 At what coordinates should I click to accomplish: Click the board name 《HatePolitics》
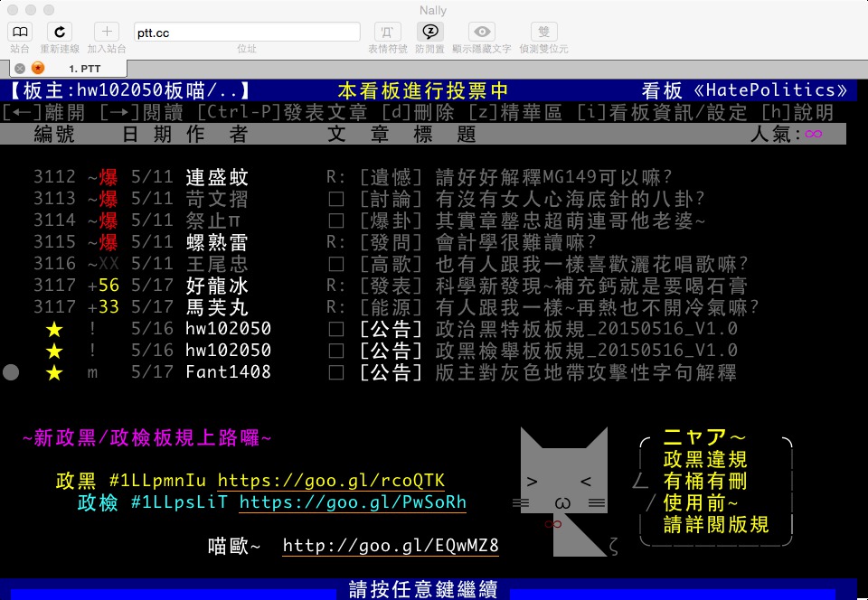pyautogui.click(x=770, y=90)
